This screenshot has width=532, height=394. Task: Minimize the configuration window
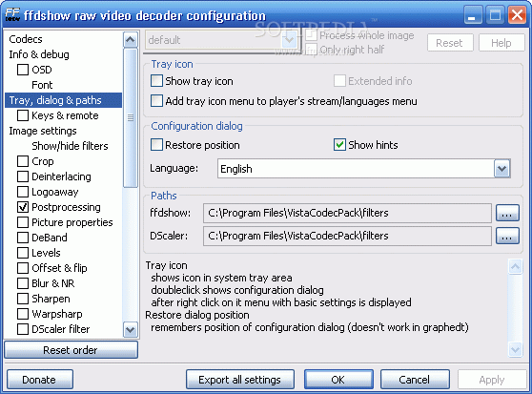(473, 15)
